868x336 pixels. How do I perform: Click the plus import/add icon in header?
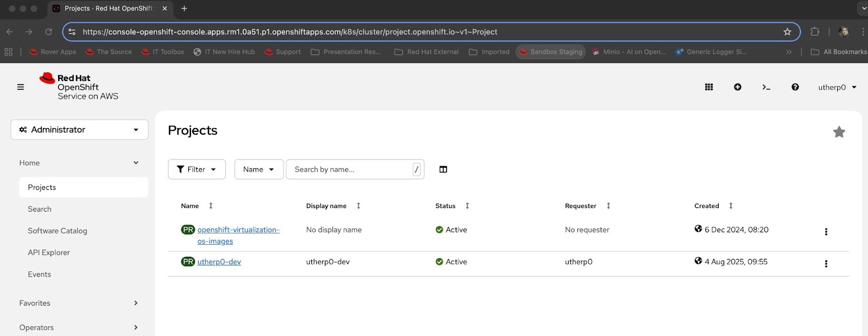(737, 87)
